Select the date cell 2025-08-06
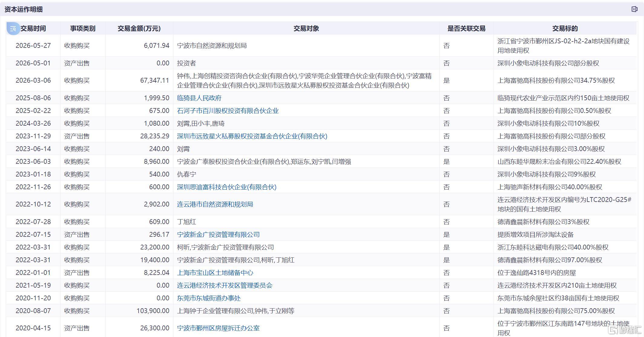 [33, 98]
